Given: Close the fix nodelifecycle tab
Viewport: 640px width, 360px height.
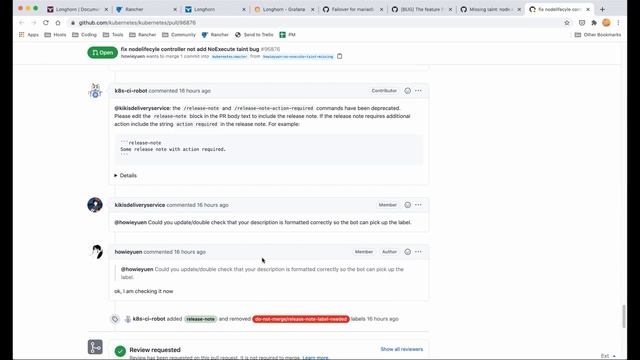Looking at the screenshot, I should point(588,9).
